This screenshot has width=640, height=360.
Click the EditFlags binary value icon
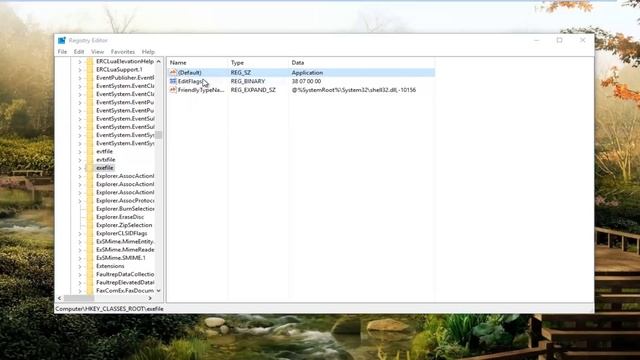pos(173,81)
